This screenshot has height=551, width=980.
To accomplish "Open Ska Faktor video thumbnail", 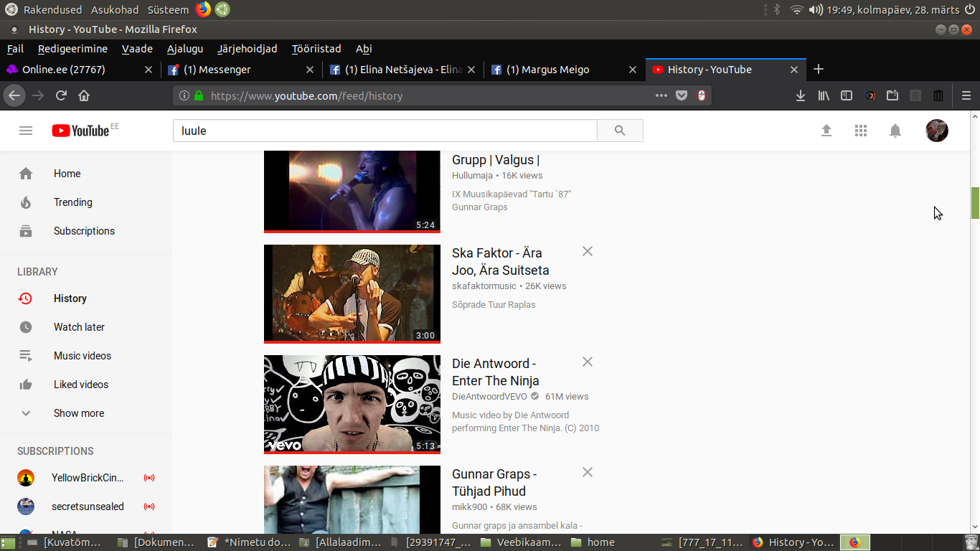I will [352, 294].
